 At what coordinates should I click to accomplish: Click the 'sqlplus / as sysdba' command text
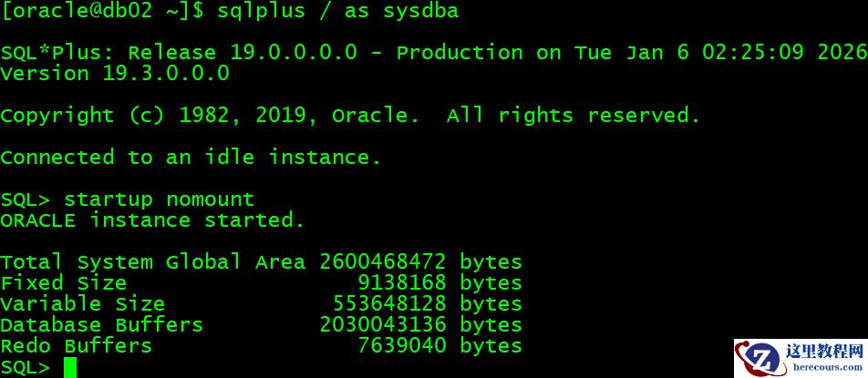point(337,11)
